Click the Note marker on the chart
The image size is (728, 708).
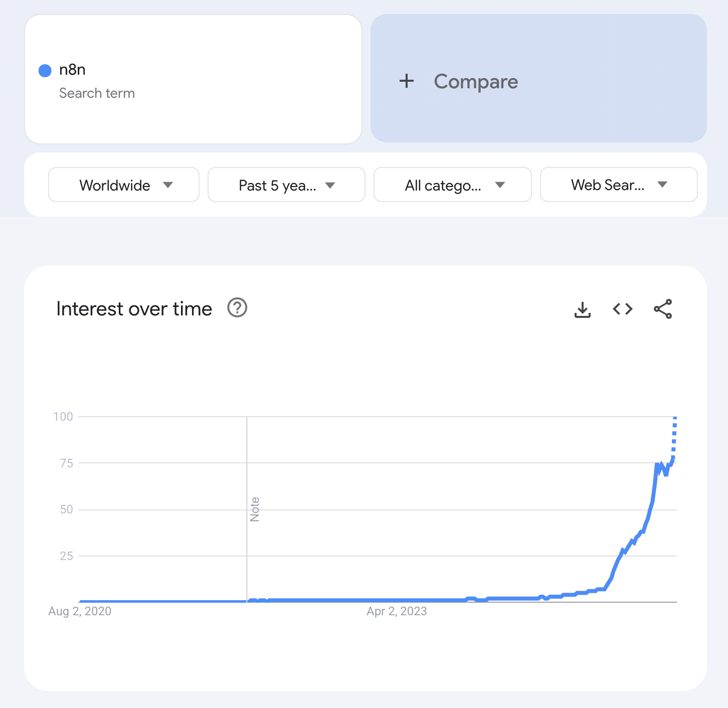click(x=255, y=509)
